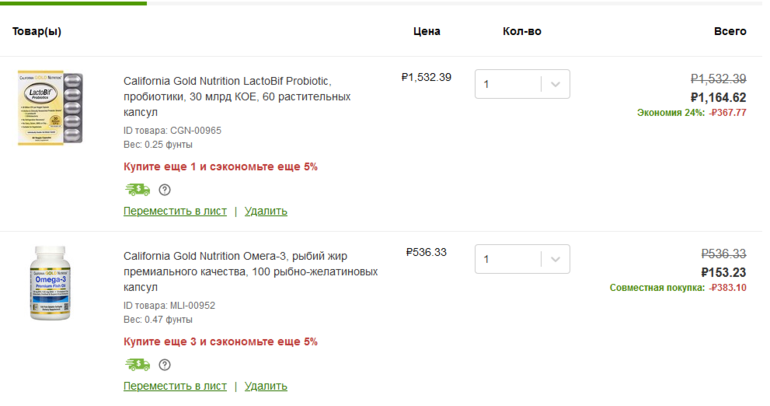The width and height of the screenshot is (770, 406).
Task: Open the help question mark for Omega-3 shipping
Action: point(165,365)
